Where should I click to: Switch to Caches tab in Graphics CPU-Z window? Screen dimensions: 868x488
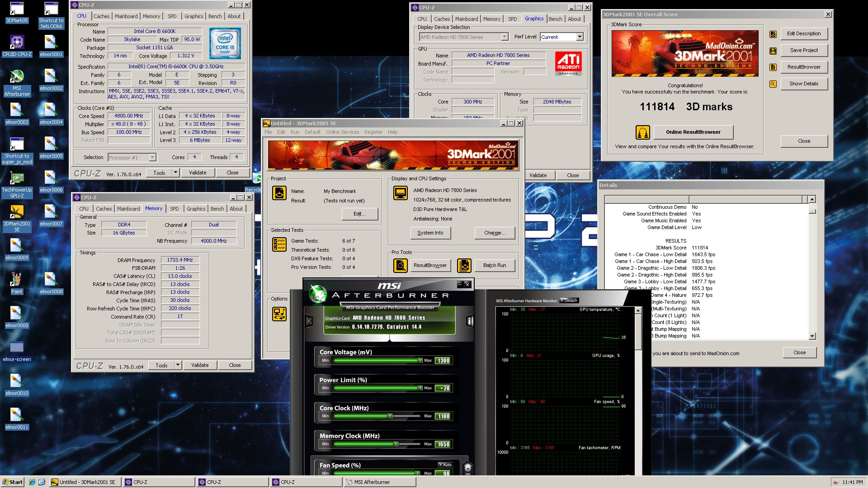442,19
